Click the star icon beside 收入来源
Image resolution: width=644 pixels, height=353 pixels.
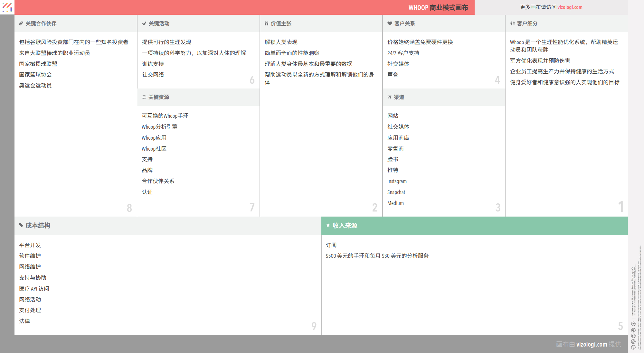[328, 225]
